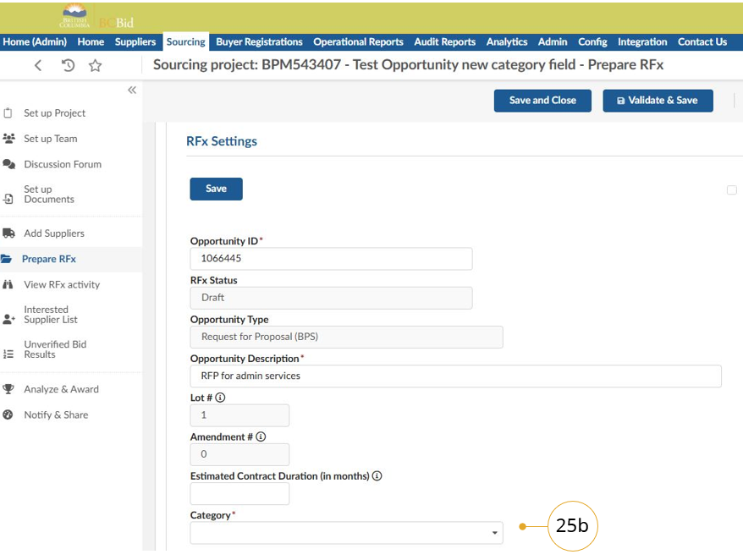Screen dimensions: 743x560
Task: Click the Amendment # info icon
Action: (x=261, y=437)
